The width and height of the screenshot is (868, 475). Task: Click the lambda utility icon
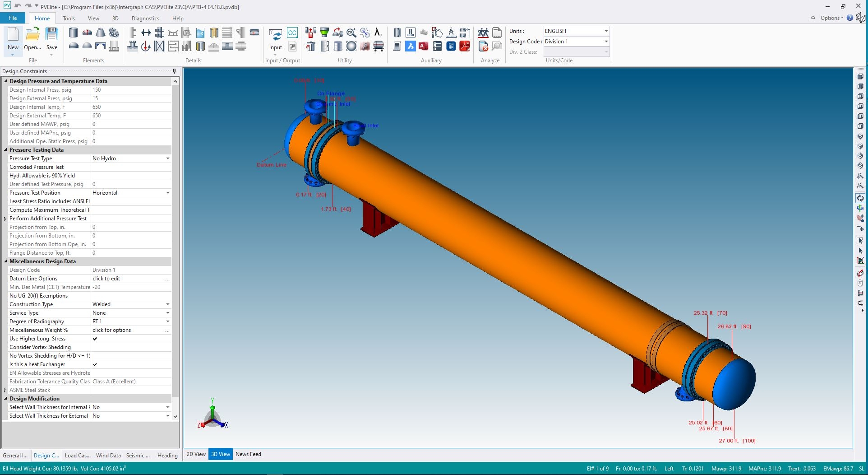coord(378,33)
